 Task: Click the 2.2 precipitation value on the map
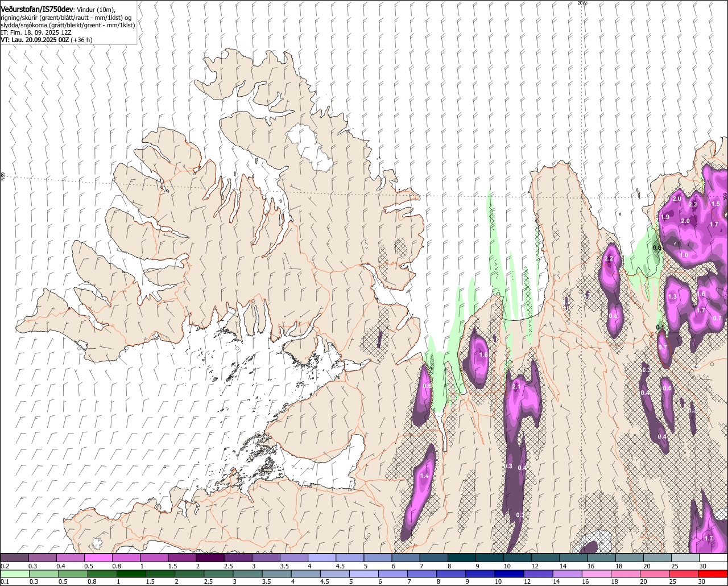coord(609,258)
